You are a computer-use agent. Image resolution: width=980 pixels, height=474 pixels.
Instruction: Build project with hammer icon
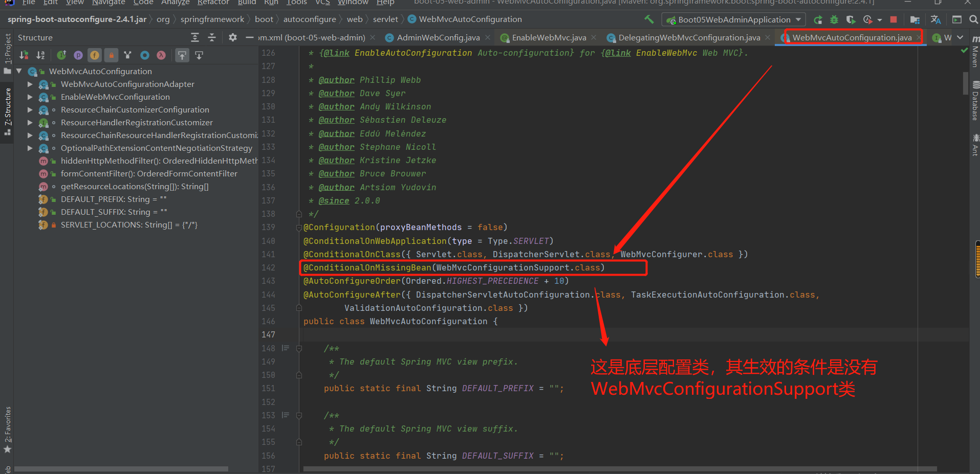pyautogui.click(x=649, y=19)
